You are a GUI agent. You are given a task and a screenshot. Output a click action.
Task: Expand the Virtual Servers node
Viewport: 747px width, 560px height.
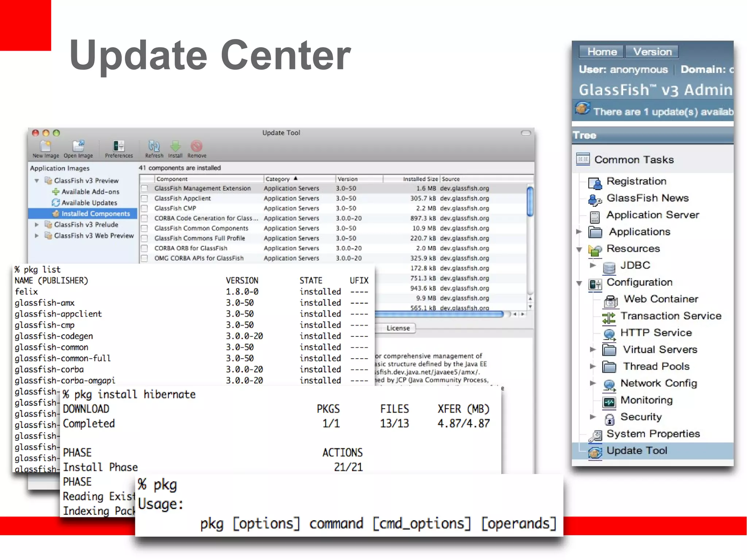pyautogui.click(x=593, y=349)
